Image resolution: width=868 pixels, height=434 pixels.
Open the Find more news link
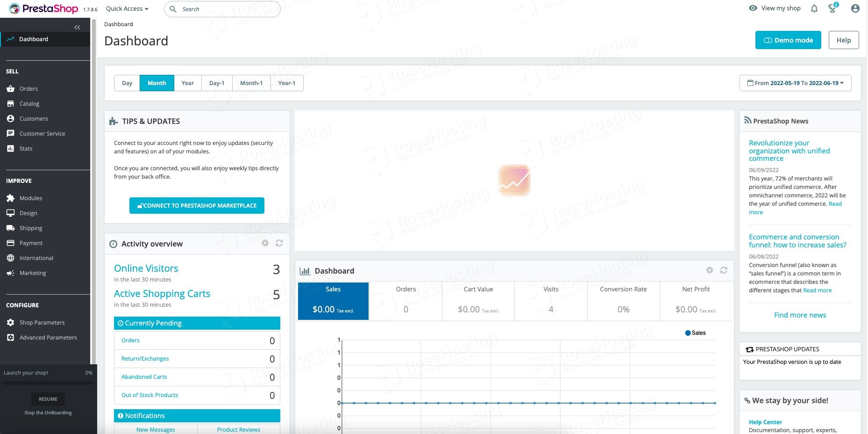click(799, 315)
